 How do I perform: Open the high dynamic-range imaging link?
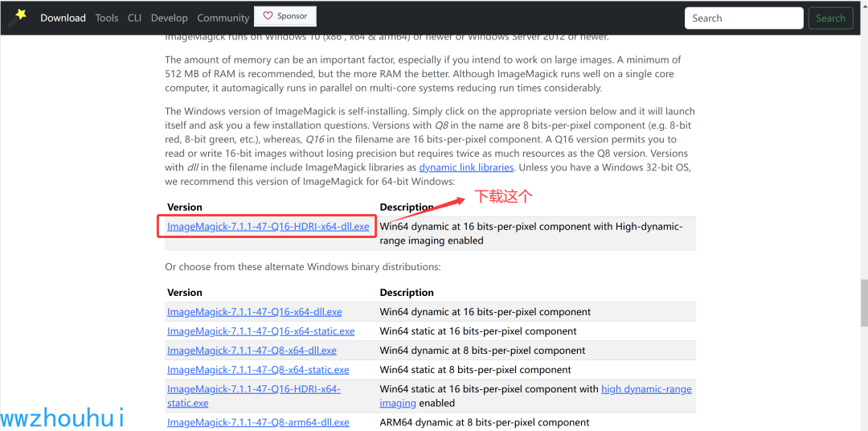[535, 396]
